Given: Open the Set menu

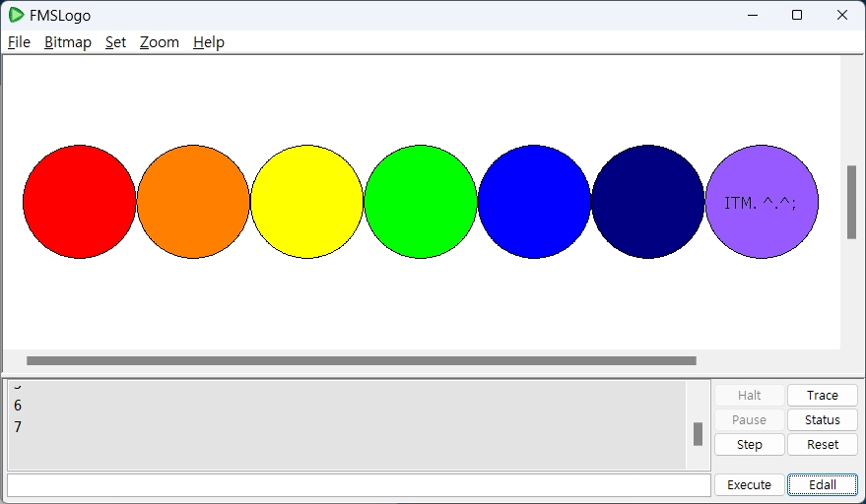Looking at the screenshot, I should (x=115, y=42).
